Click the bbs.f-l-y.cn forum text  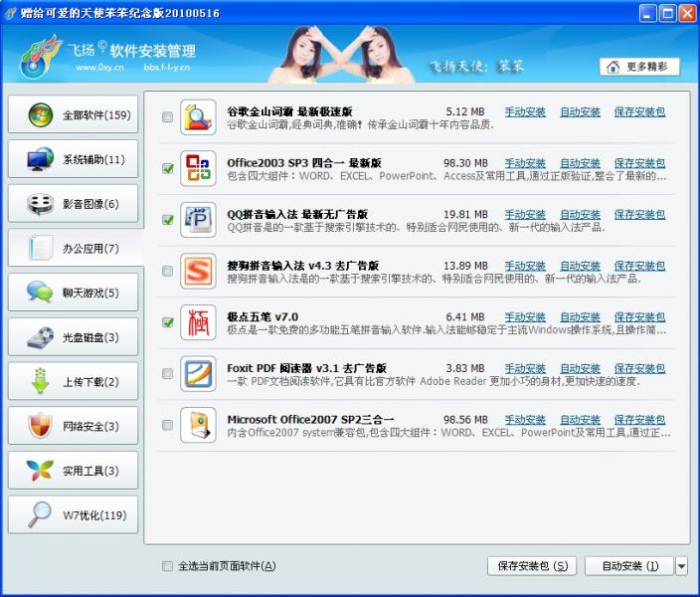(167, 68)
